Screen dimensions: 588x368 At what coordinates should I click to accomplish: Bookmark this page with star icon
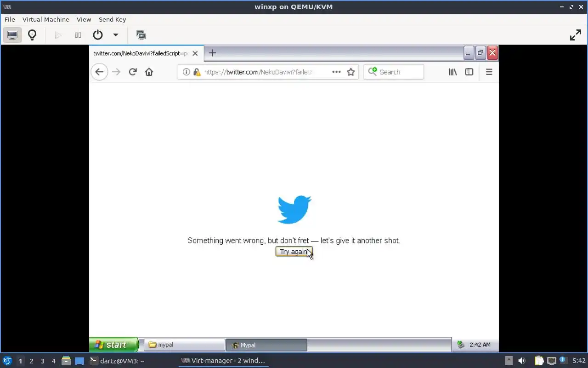pos(351,72)
